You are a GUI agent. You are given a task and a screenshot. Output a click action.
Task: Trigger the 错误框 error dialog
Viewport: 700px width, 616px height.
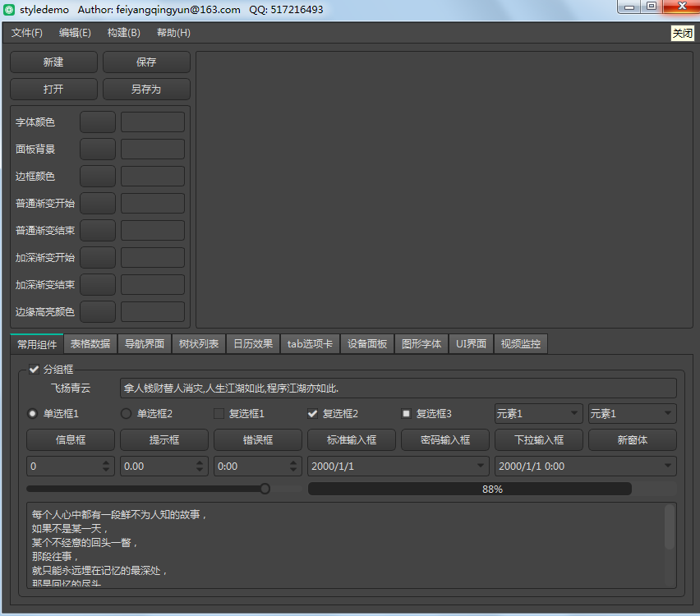tap(257, 439)
